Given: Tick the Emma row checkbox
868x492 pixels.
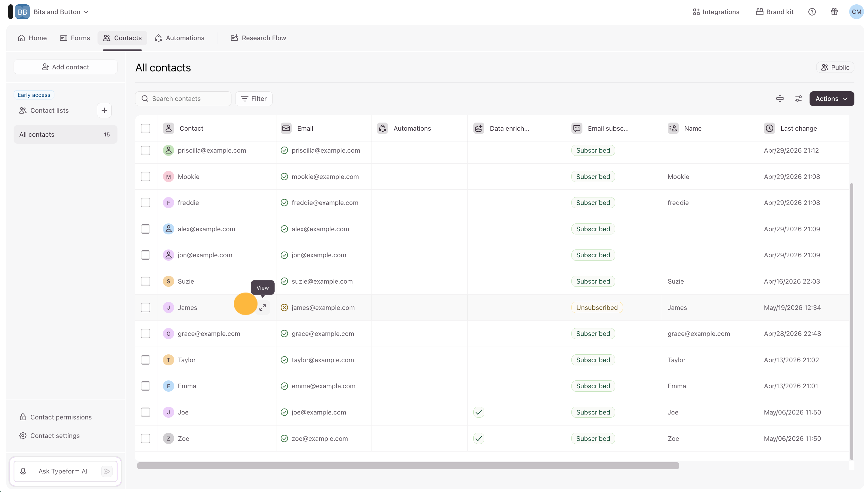Looking at the screenshot, I should [x=146, y=386].
